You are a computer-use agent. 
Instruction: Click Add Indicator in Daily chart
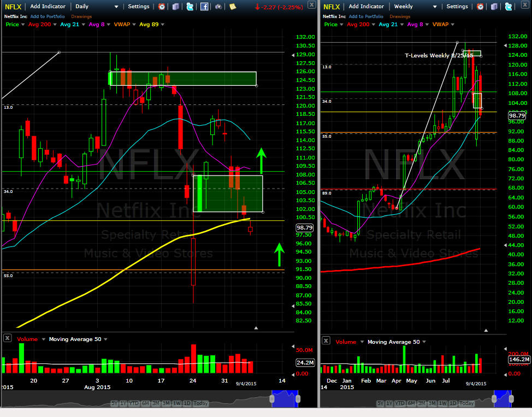coord(48,7)
